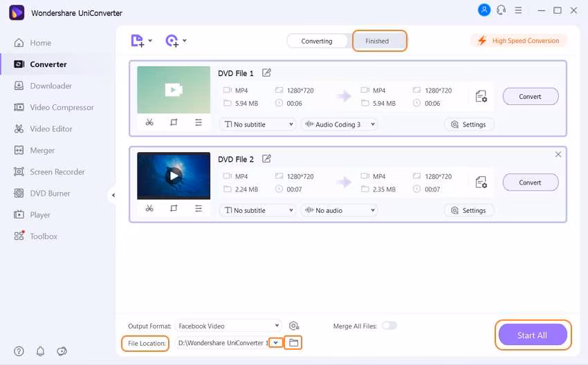The width and height of the screenshot is (588, 365).
Task: Switch to the Finished tab
Action: point(377,41)
